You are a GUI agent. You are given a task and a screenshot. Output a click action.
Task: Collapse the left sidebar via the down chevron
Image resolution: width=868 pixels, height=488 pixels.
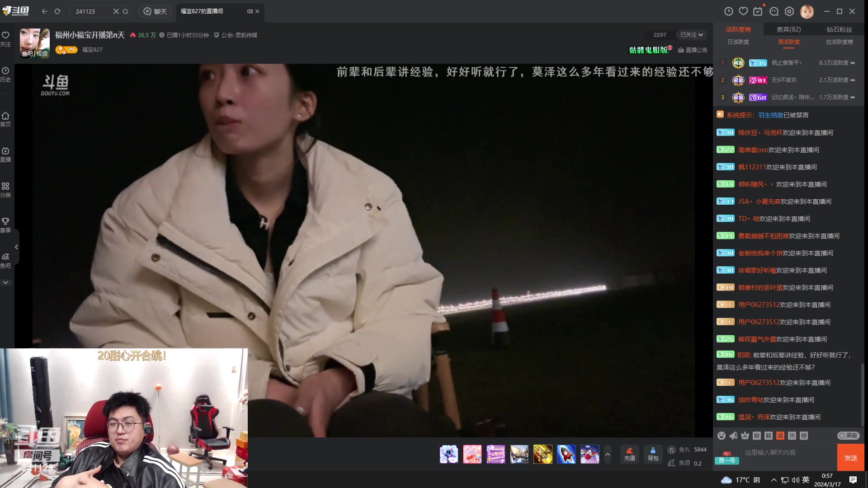click(6, 282)
